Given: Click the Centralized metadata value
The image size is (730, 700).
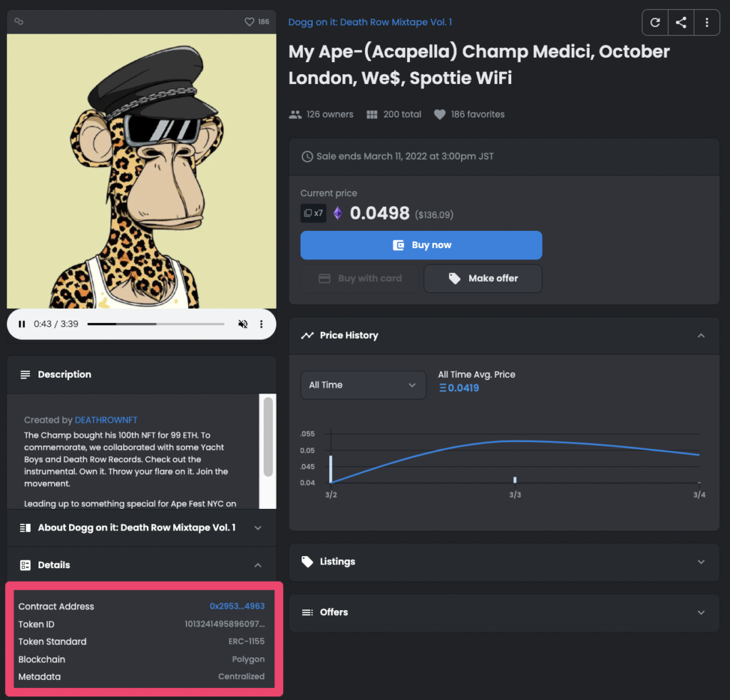Looking at the screenshot, I should click(x=241, y=676).
